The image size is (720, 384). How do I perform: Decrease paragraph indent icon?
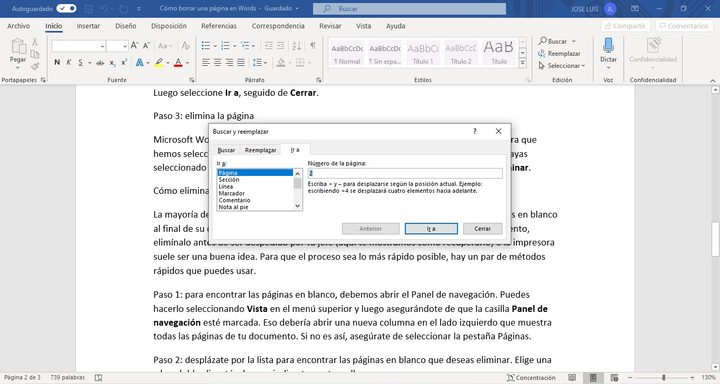pos(269,45)
